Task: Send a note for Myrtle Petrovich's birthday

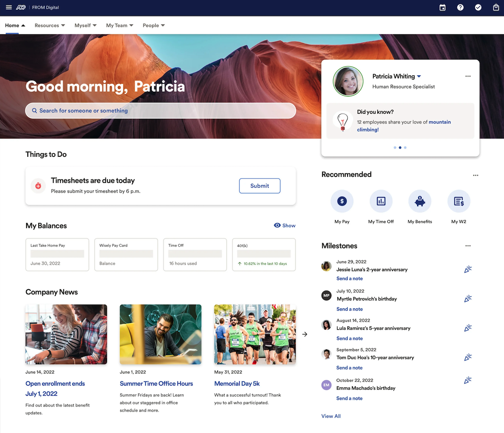Action: (350, 309)
